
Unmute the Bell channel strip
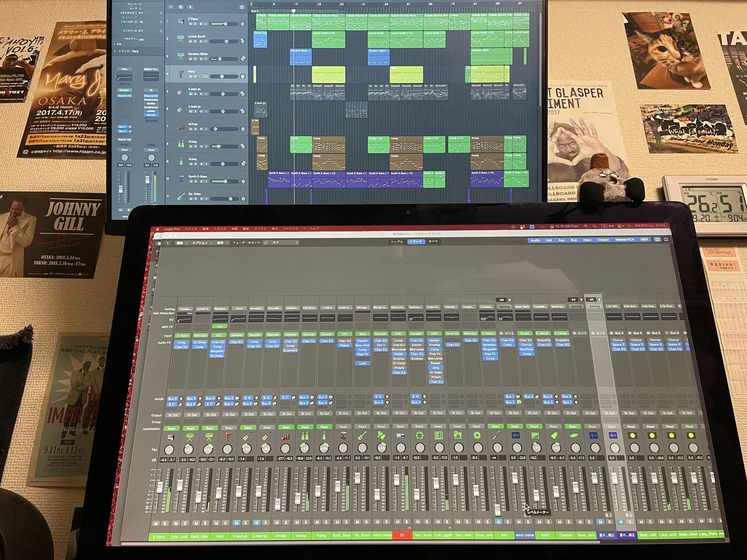point(498,522)
